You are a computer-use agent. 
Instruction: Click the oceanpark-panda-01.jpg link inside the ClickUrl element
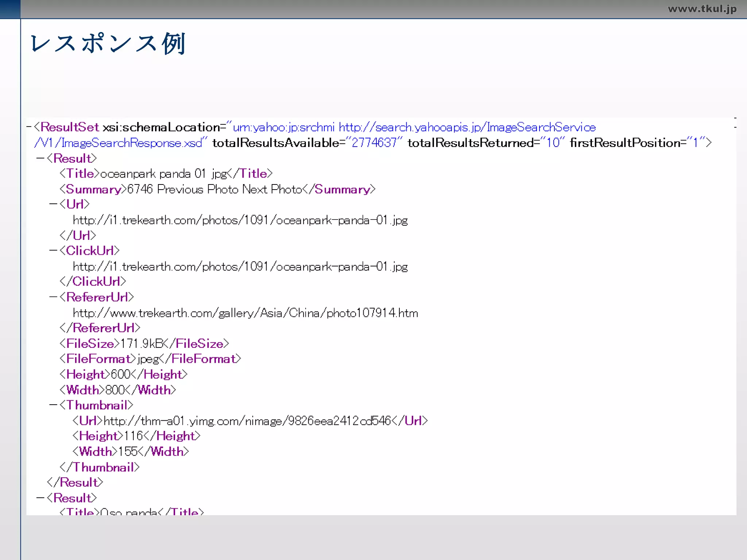coord(240,267)
